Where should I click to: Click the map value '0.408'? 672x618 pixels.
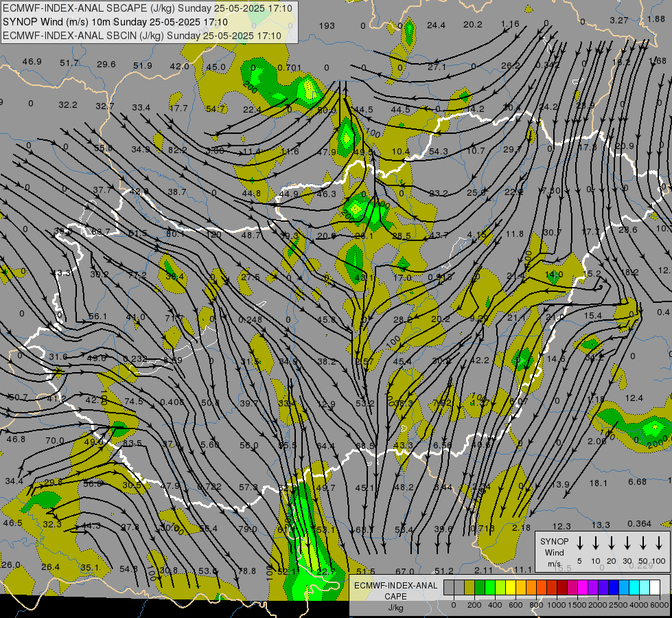pyautogui.click(x=172, y=402)
